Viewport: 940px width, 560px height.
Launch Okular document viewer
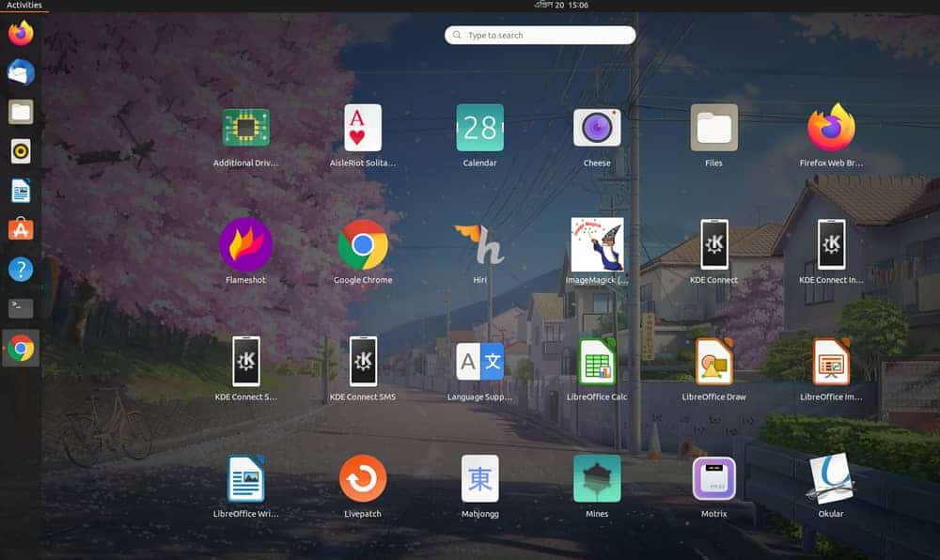click(x=831, y=478)
